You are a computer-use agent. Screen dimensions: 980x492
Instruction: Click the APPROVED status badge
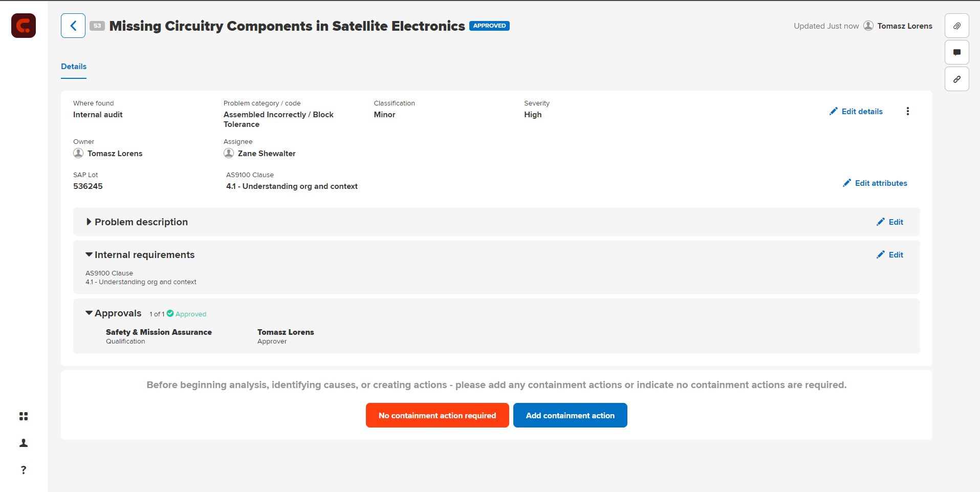click(489, 26)
